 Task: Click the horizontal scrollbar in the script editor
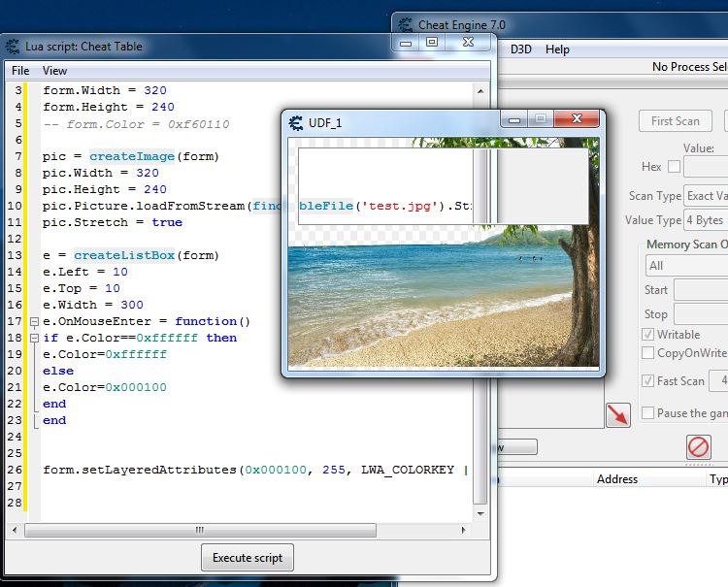[x=199, y=531]
